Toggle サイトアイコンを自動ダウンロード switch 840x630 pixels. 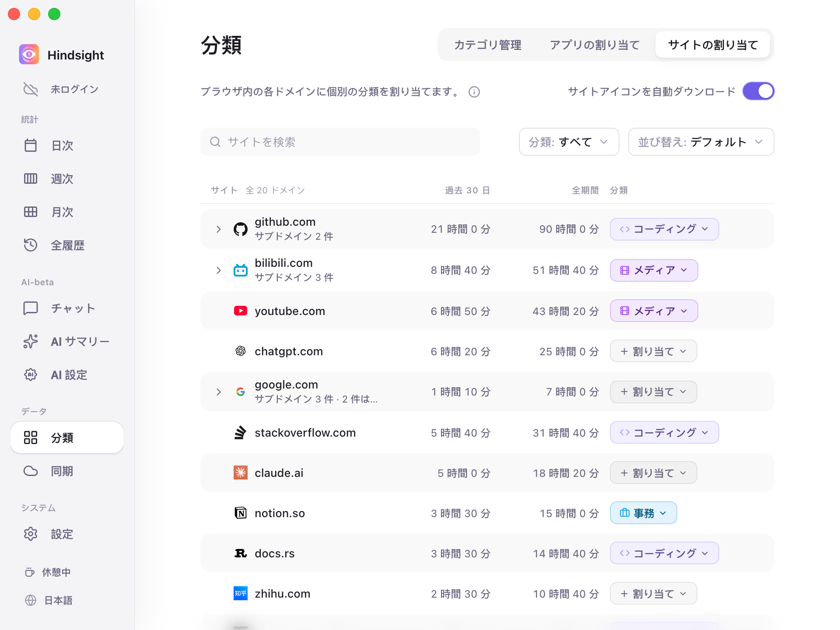pos(758,91)
